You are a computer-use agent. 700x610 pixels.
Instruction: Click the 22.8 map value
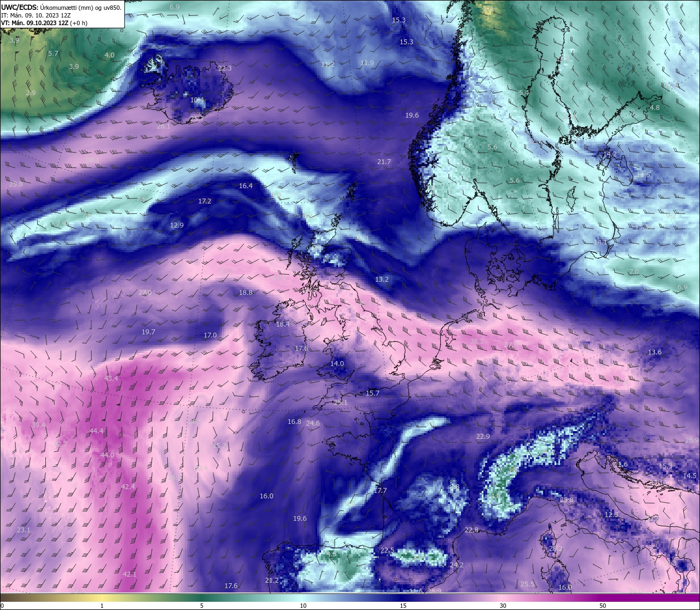471,530
